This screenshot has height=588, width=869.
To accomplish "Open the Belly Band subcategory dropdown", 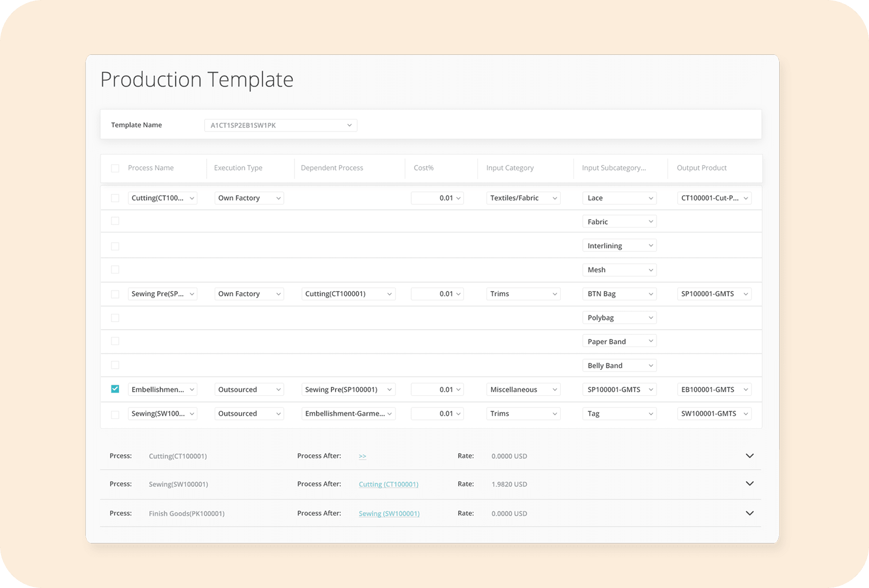I will (619, 366).
